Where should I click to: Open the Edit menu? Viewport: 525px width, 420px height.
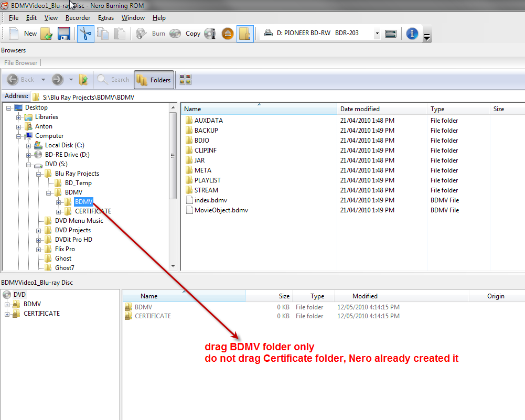[x=31, y=18]
